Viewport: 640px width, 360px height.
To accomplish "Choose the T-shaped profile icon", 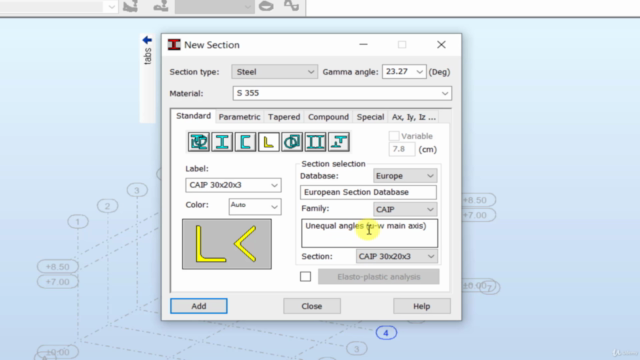I will click(x=339, y=142).
